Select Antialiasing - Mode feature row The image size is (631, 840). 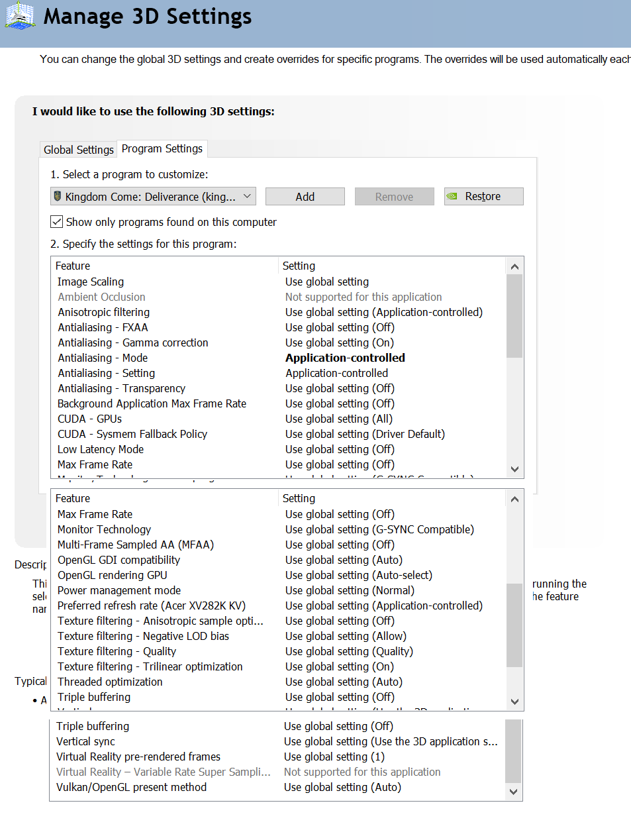[x=279, y=358]
